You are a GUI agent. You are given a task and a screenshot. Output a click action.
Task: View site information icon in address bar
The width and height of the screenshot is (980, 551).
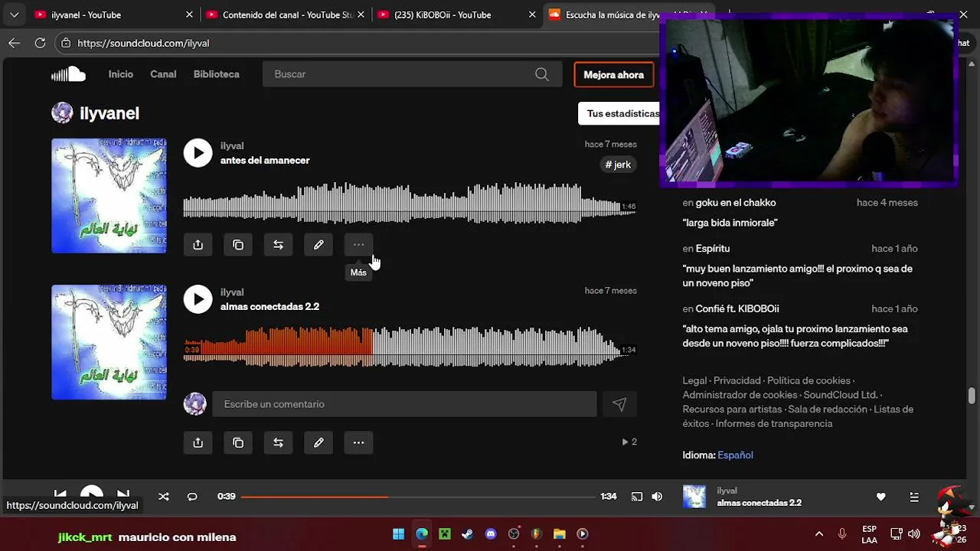pos(67,44)
